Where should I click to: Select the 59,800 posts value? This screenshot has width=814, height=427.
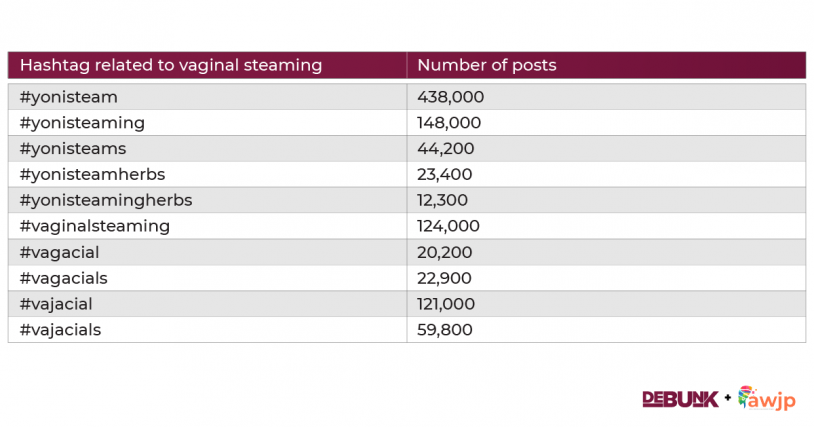click(445, 330)
